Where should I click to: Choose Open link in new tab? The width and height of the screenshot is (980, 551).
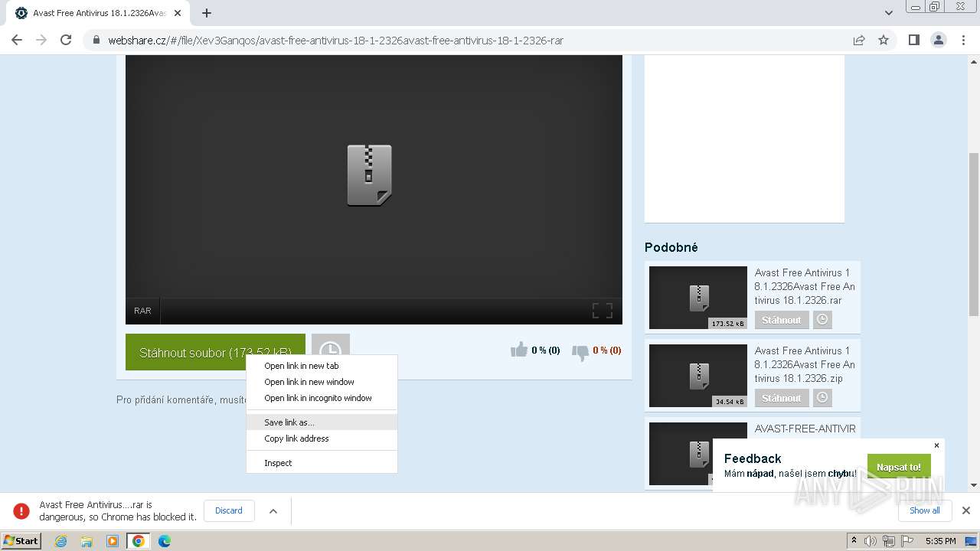click(x=322, y=366)
